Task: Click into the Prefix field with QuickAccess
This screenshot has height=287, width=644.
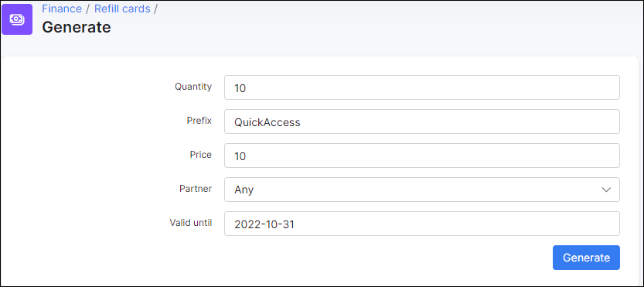Action: tap(422, 121)
